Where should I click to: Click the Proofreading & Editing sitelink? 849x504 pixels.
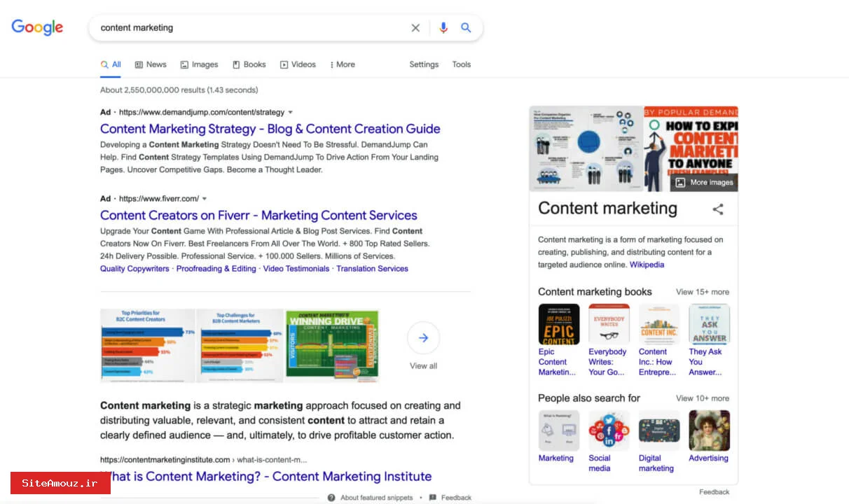click(216, 269)
